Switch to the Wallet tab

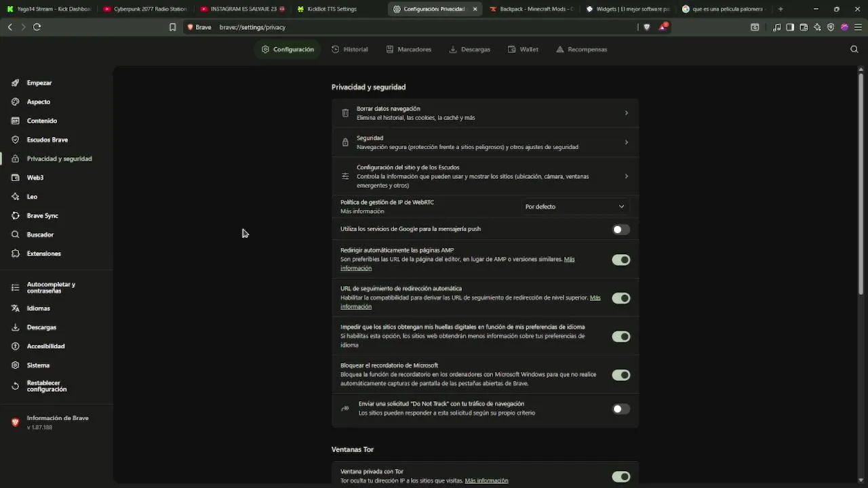(x=523, y=49)
